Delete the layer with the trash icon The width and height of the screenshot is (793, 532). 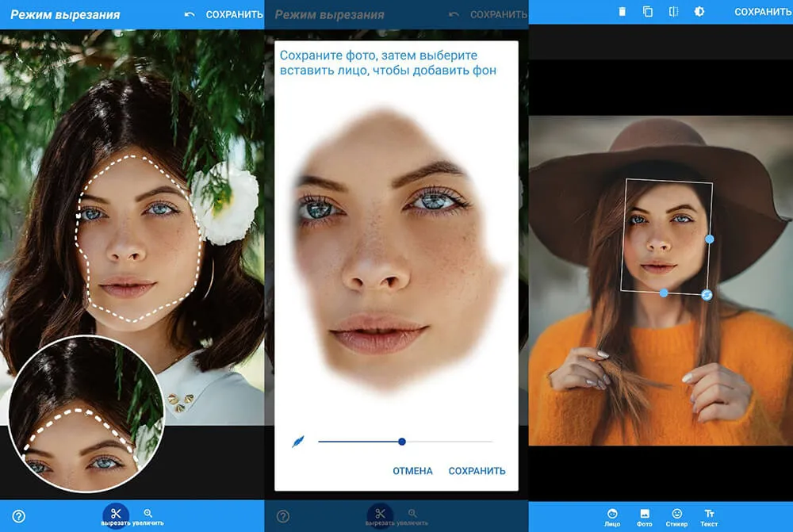(x=622, y=11)
